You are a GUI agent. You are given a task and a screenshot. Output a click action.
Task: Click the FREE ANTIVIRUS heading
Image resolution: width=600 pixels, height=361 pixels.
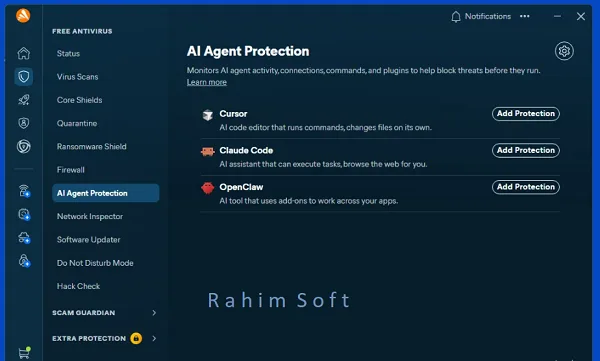(x=82, y=31)
